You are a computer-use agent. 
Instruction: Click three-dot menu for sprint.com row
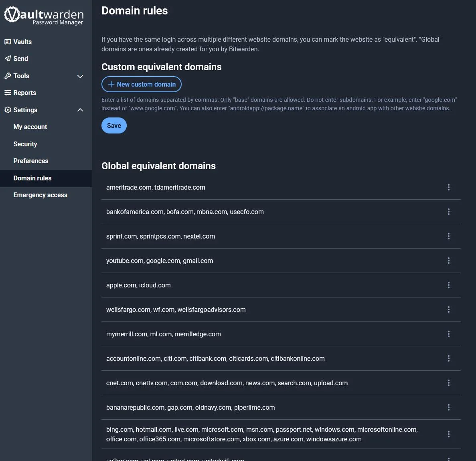pos(448,236)
